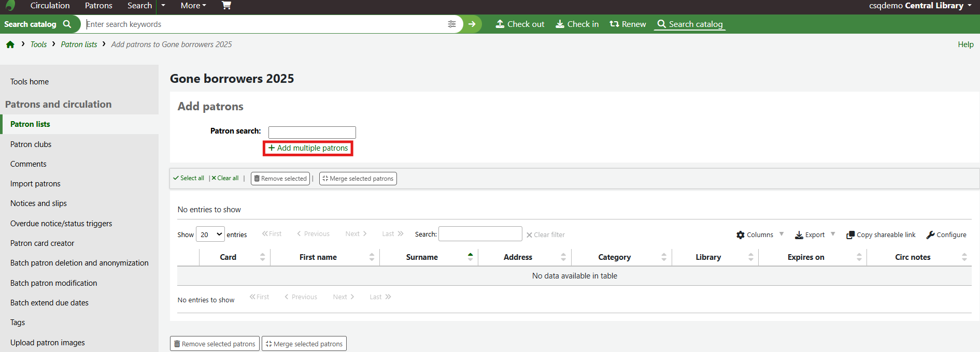Expand the Columns visibility dropdown
The width and height of the screenshot is (980, 352).
pyautogui.click(x=760, y=235)
